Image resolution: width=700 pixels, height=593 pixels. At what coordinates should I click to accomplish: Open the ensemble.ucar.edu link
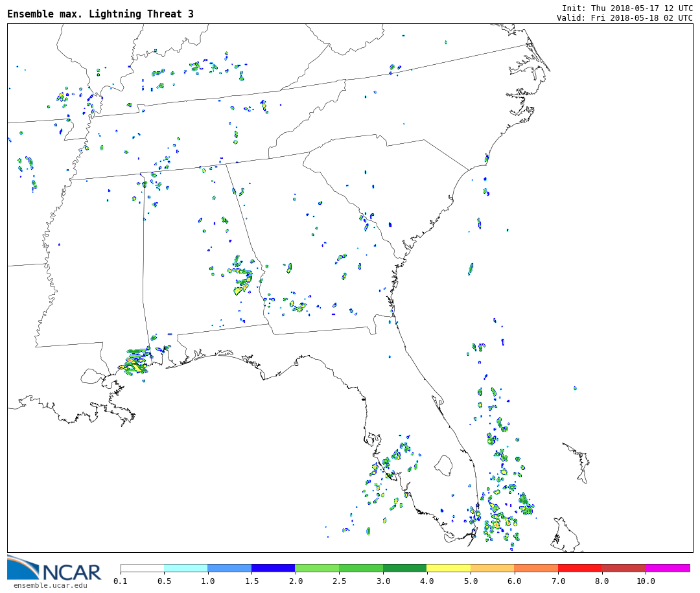pyautogui.click(x=50, y=586)
